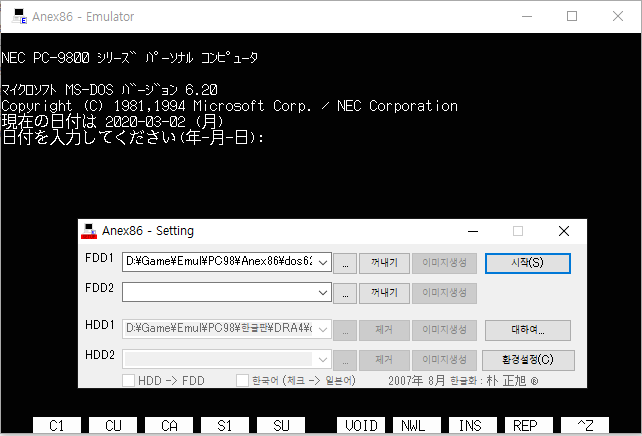Click the 2007年 8月 한글화 credit text

point(463,381)
